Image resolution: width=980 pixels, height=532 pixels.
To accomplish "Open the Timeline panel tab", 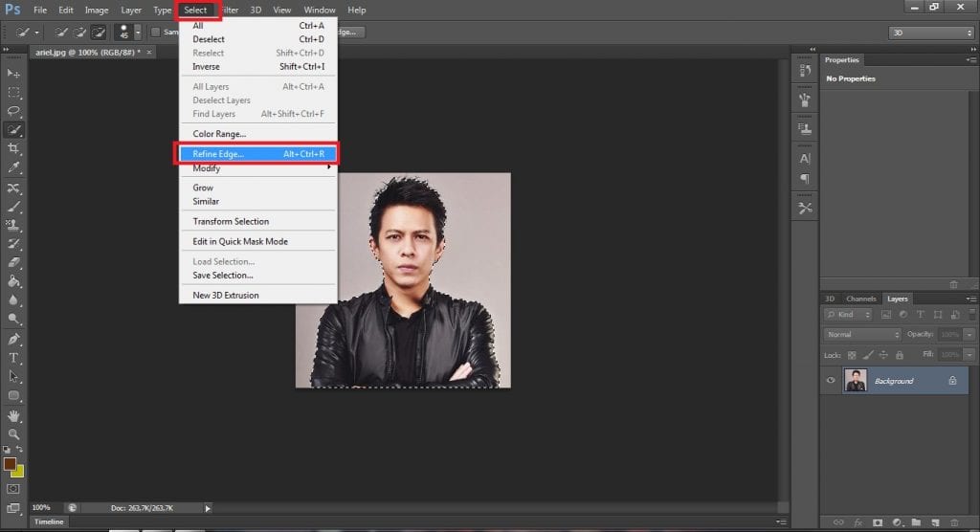I will 49,522.
